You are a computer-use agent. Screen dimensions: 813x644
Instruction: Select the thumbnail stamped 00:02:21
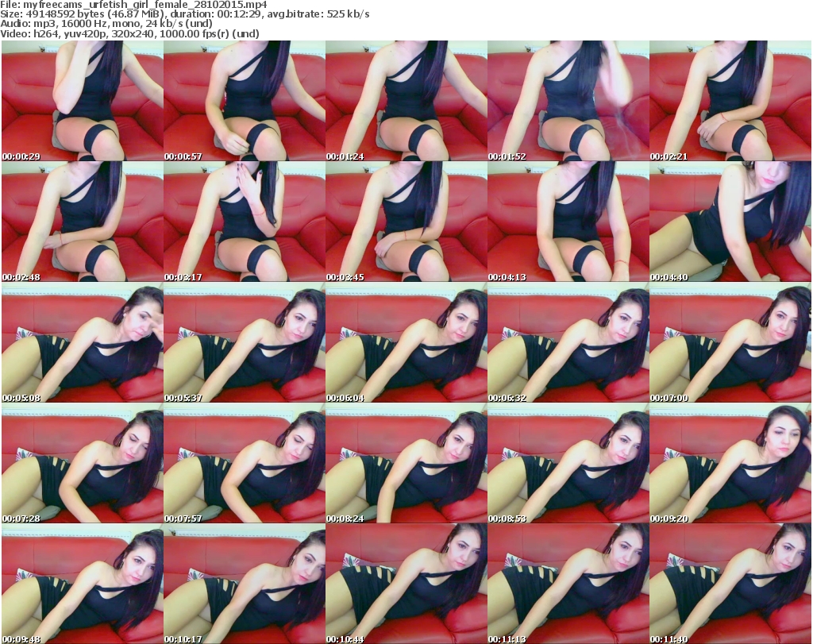click(x=730, y=101)
